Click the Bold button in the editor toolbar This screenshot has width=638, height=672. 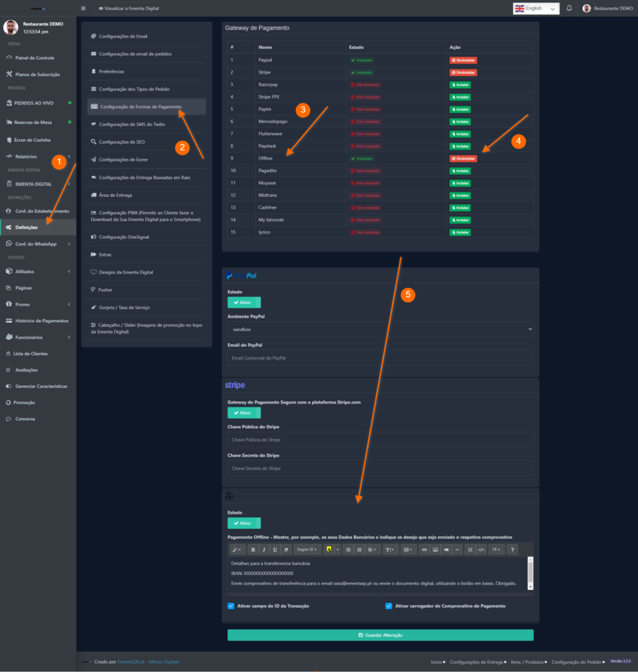253,549
